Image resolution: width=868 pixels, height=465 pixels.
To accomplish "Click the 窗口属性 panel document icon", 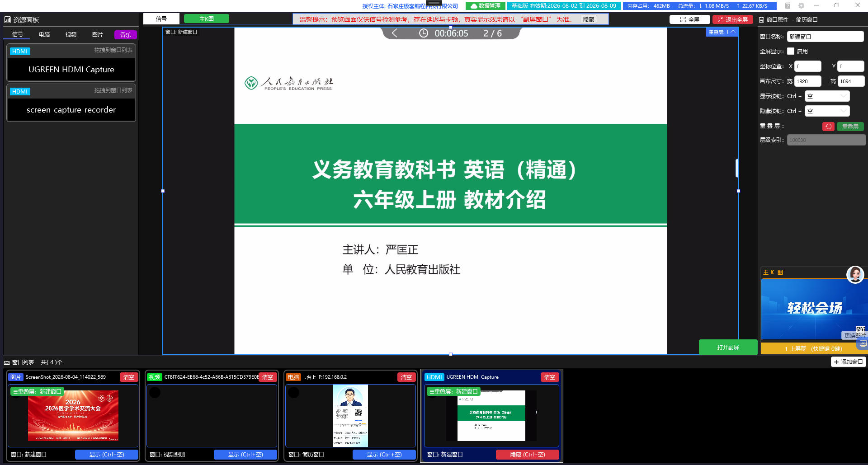I will (x=761, y=20).
